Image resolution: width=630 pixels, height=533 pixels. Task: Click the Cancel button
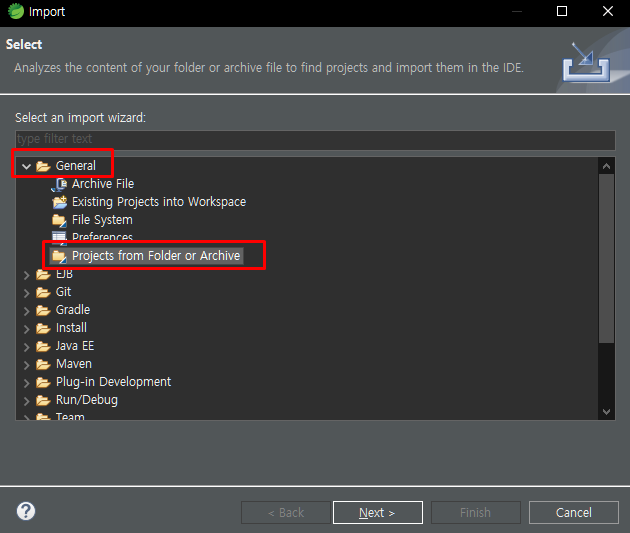click(x=573, y=513)
